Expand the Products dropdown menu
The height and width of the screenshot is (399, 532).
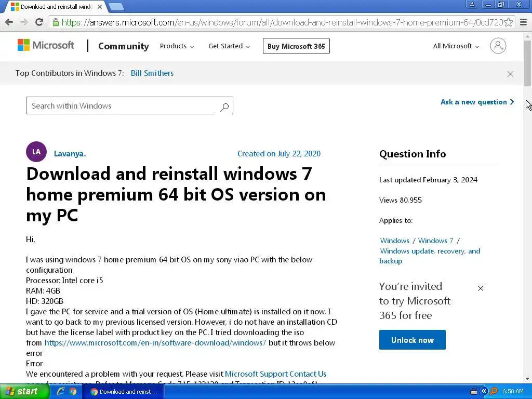(x=177, y=46)
